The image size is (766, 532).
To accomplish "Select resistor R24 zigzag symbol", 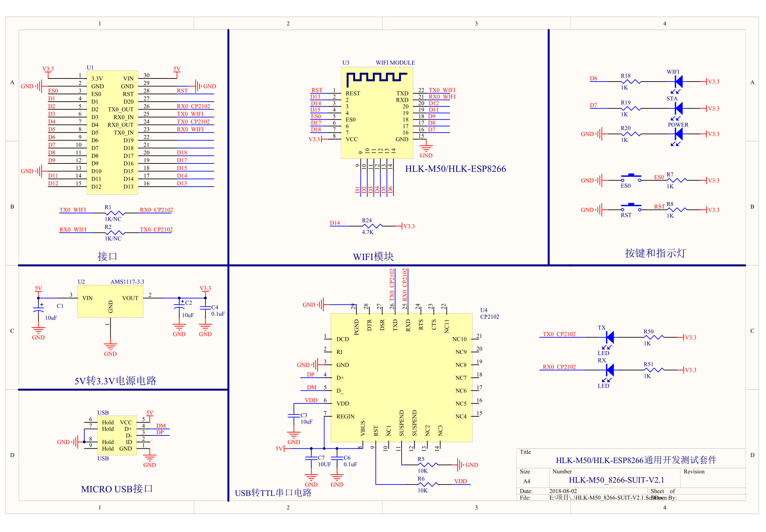I will click(x=372, y=226).
